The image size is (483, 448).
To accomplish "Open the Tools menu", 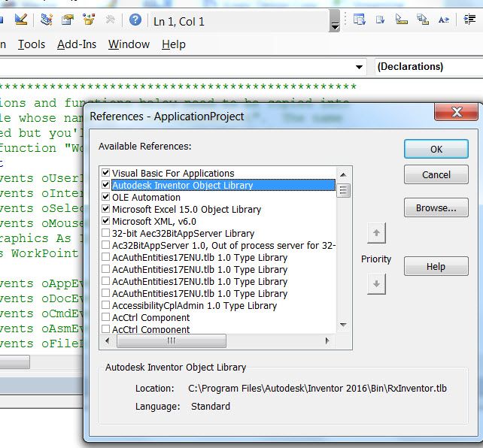I will point(32,44).
